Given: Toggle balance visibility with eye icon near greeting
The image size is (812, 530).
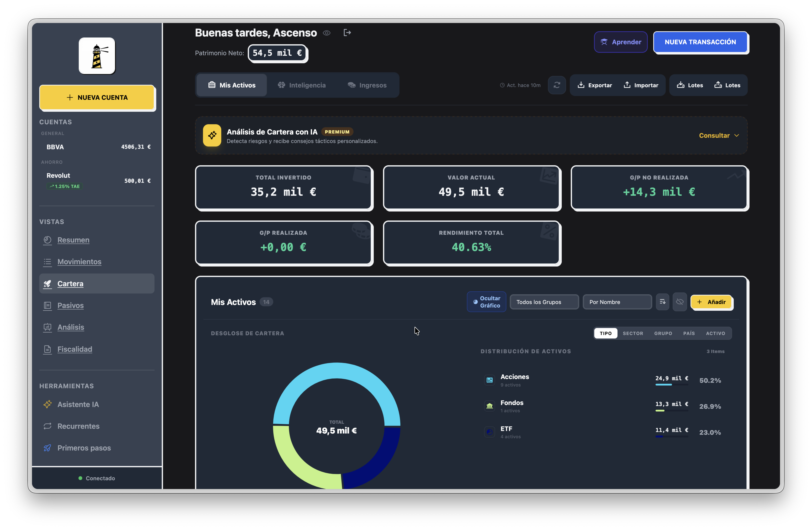Looking at the screenshot, I should pos(326,33).
